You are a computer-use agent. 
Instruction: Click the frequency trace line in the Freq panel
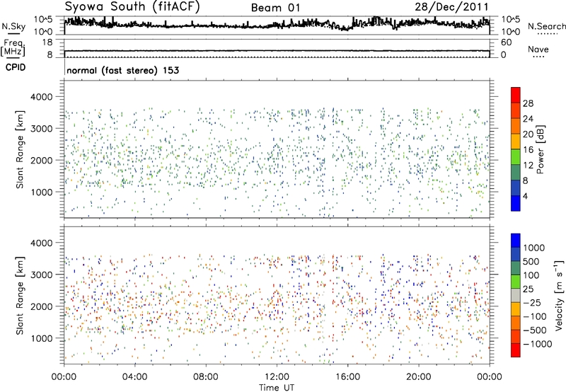tap(277, 51)
